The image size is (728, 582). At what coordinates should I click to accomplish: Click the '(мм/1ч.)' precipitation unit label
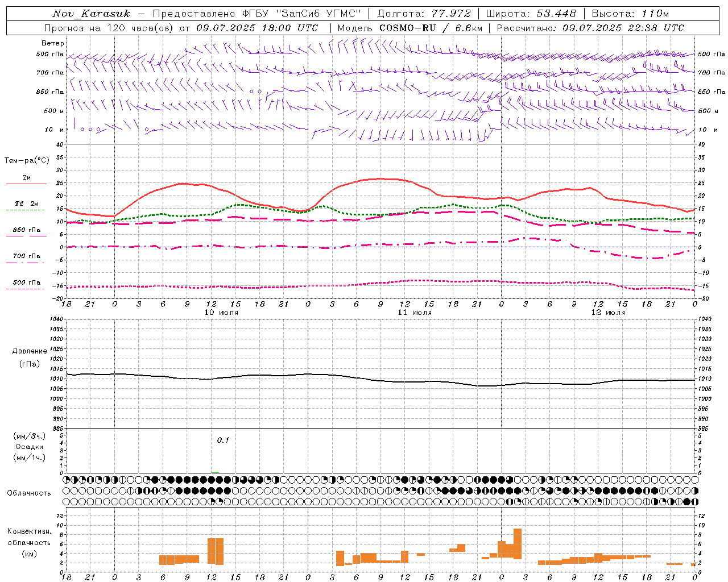tap(30, 458)
